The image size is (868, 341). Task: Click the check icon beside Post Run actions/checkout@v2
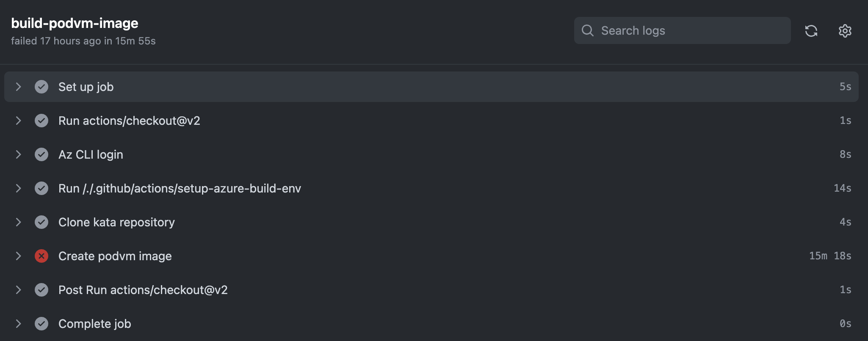coord(41,290)
